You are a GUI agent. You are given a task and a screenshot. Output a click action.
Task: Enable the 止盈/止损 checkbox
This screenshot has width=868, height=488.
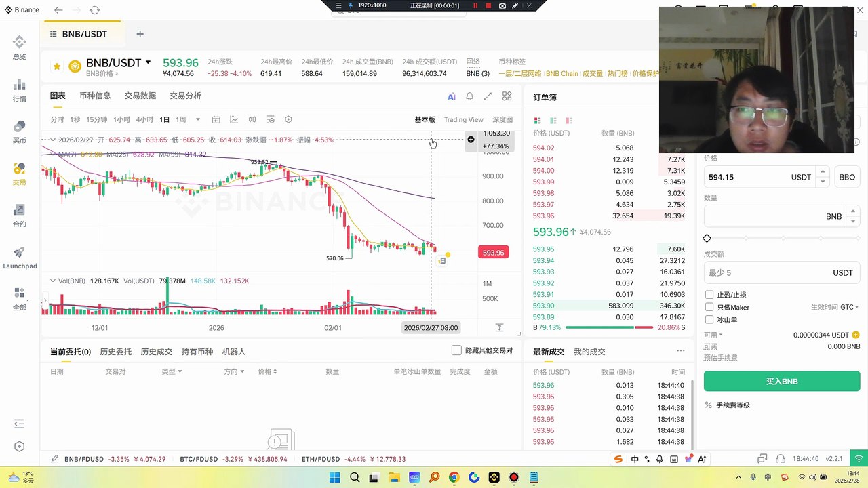(709, 295)
